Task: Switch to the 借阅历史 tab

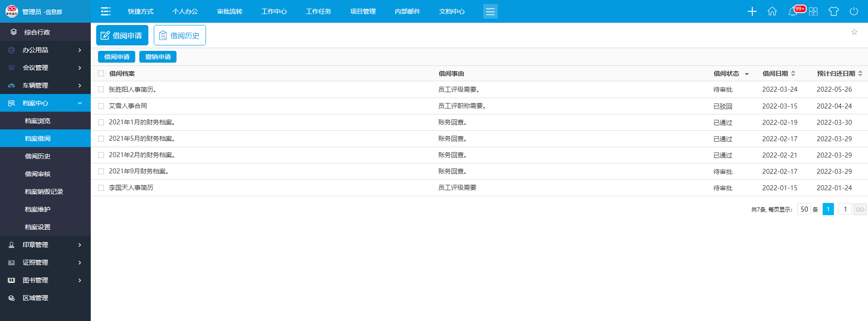Action: [x=180, y=35]
